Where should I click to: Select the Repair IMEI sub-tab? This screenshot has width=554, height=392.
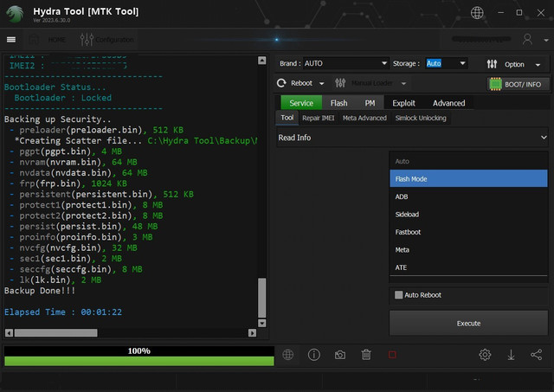tap(318, 118)
